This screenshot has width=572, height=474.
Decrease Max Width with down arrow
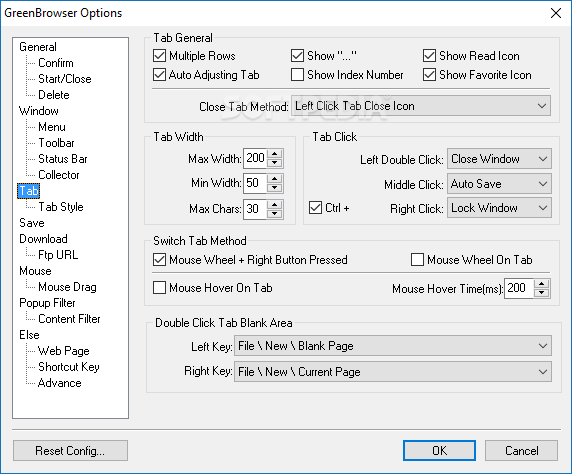pyautogui.click(x=275, y=163)
